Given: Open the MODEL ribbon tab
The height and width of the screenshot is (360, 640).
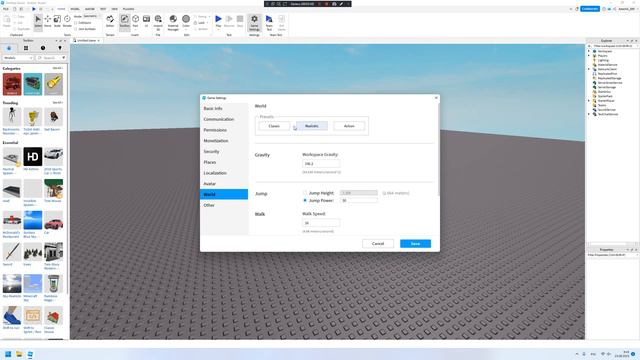Looking at the screenshot, I should (x=75, y=9).
